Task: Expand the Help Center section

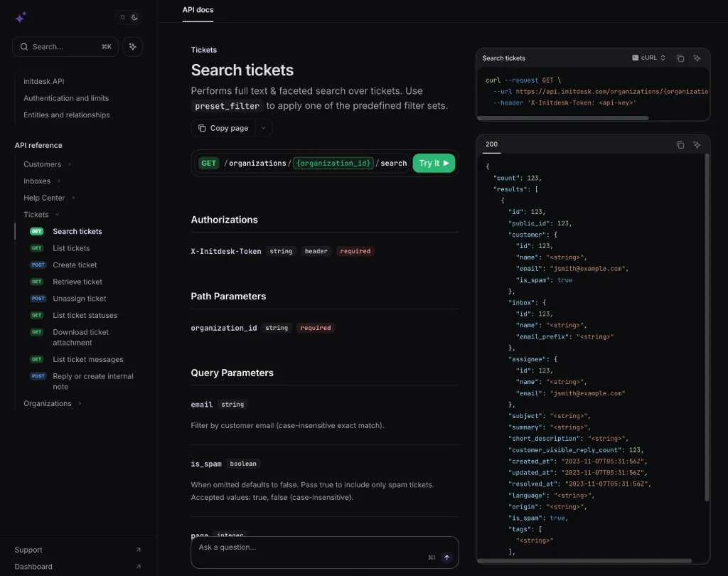Action: tap(49, 198)
